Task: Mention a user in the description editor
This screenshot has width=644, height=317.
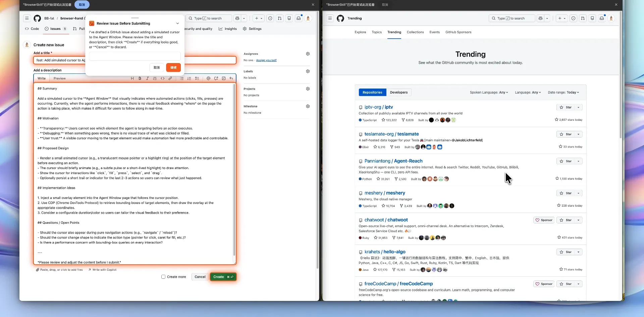Action: tap(208, 78)
